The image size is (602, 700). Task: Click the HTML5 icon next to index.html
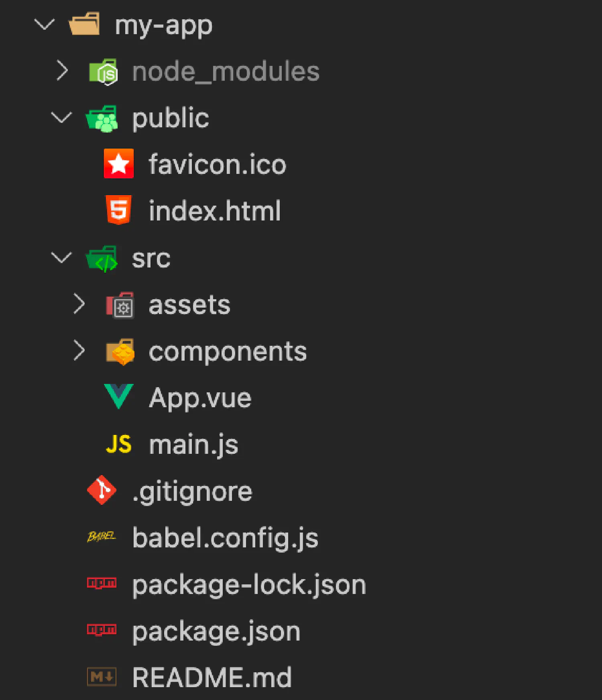coord(118,210)
